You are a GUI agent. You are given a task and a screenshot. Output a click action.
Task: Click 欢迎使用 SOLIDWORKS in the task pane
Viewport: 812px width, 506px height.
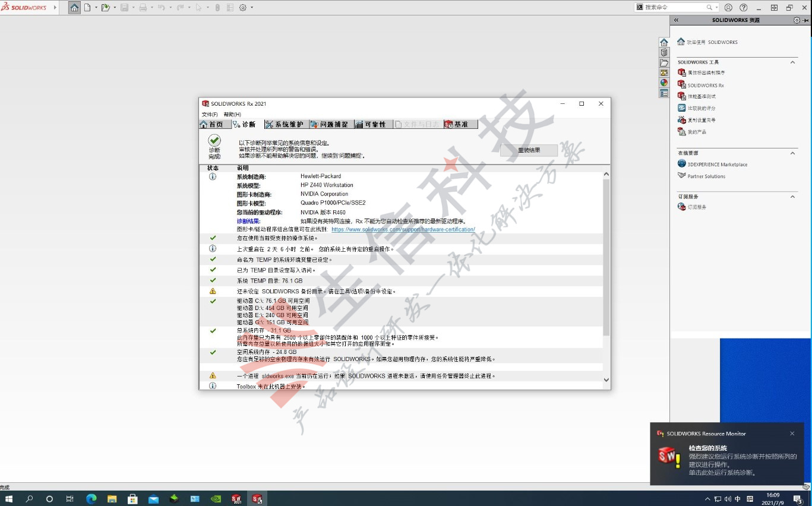click(707, 42)
